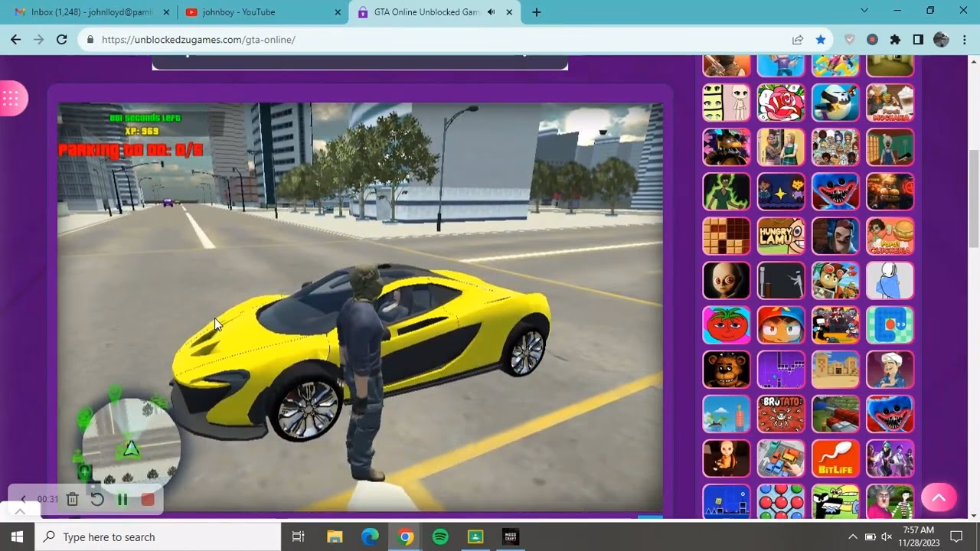Open the Papa's Mocharia game thumbnail
The width and height of the screenshot is (980, 551).
coord(890,103)
